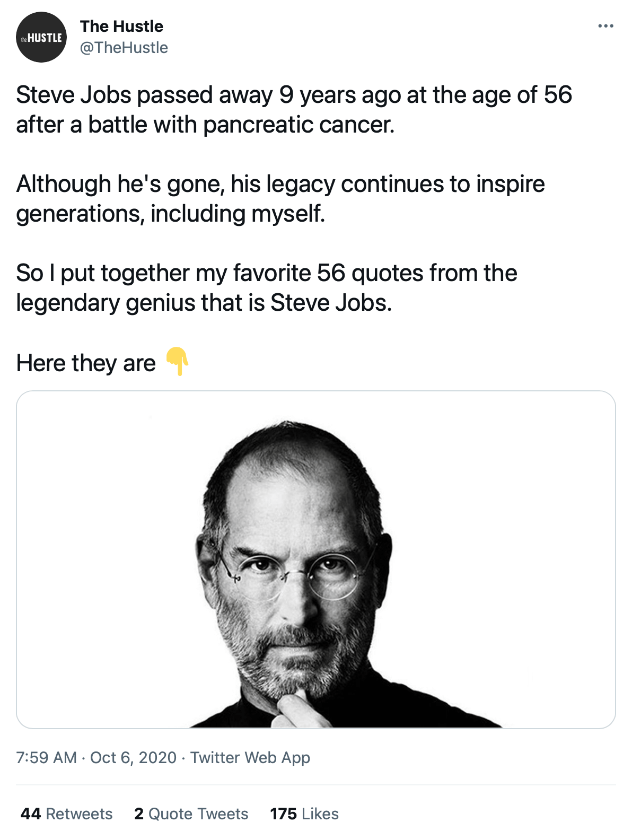
Task: Open the three-dot more options menu
Action: coord(605,26)
